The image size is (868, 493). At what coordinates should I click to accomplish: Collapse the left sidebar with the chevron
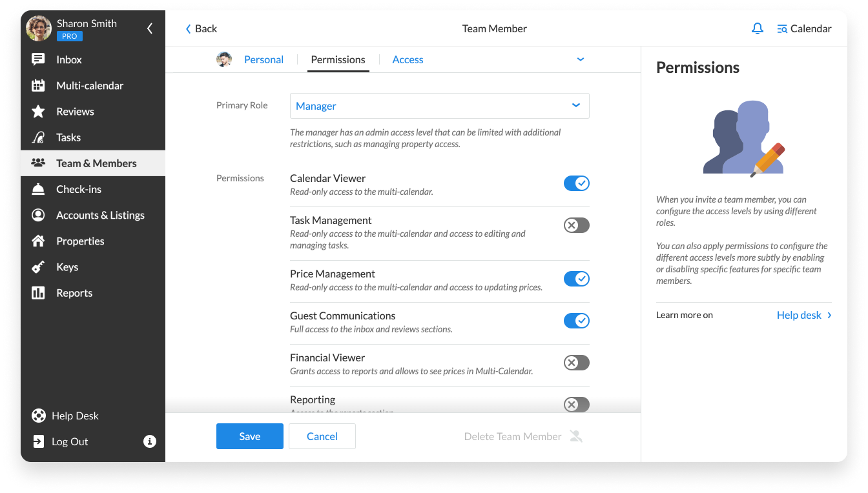point(149,28)
